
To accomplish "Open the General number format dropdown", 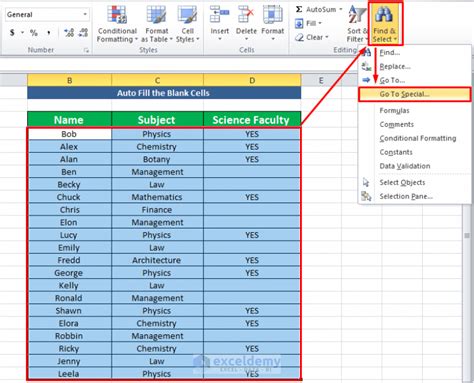I will tap(85, 15).
